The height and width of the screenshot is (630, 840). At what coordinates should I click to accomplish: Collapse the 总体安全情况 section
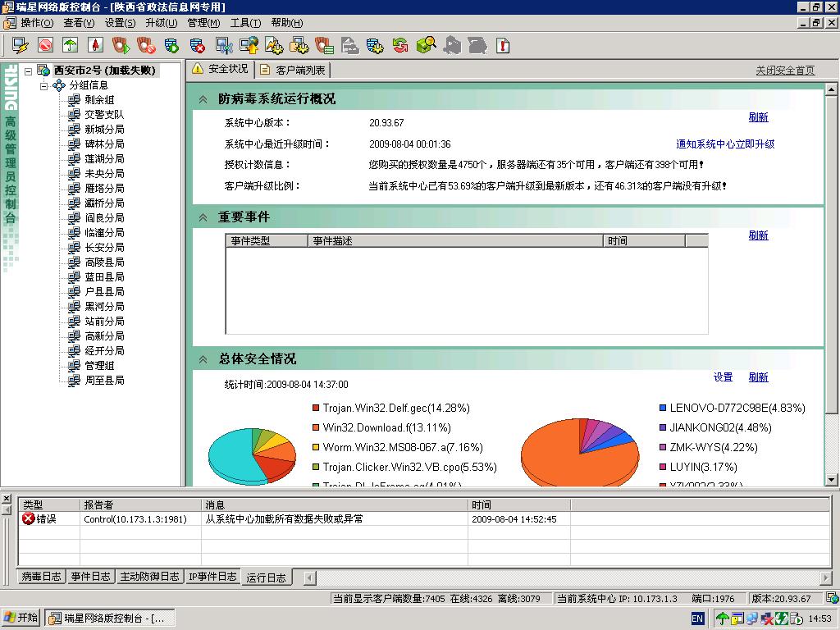coord(203,359)
